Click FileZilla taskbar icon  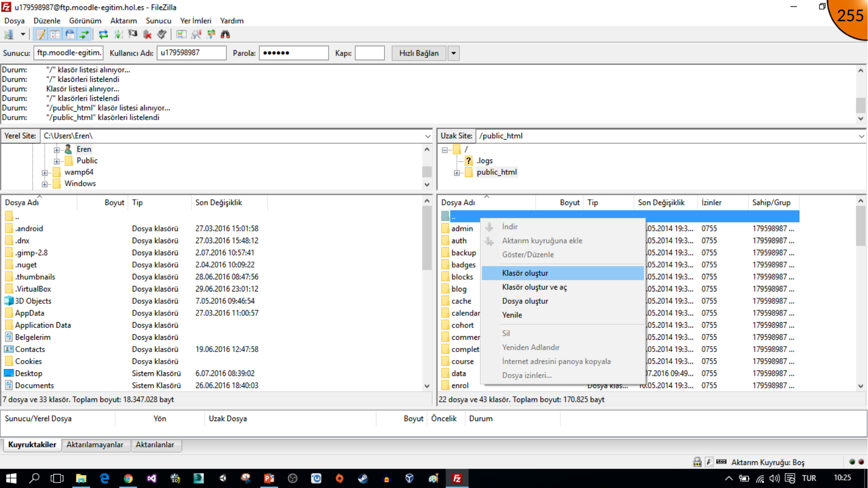click(x=457, y=478)
